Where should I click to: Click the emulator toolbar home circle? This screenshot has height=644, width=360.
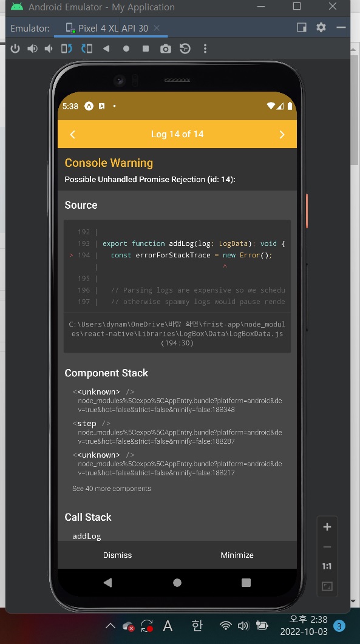(126, 49)
